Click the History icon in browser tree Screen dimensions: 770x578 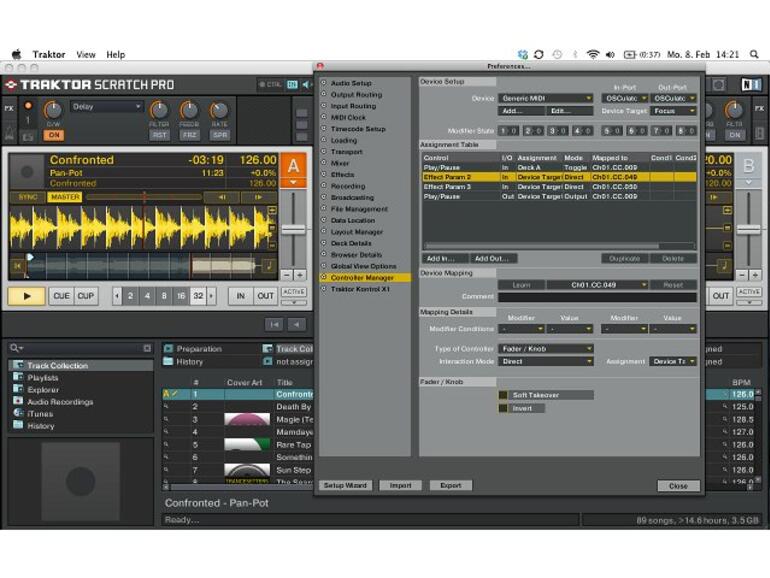pos(17,425)
